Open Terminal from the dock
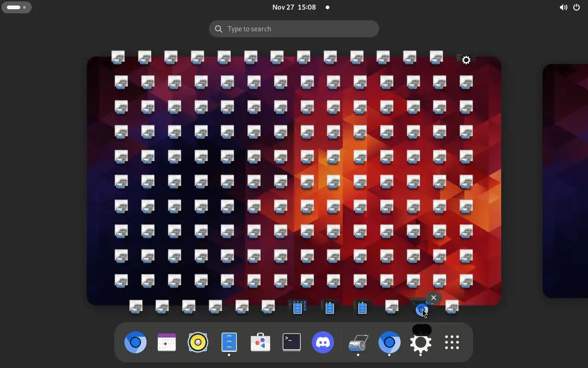This screenshot has width=588, height=368. tap(292, 343)
